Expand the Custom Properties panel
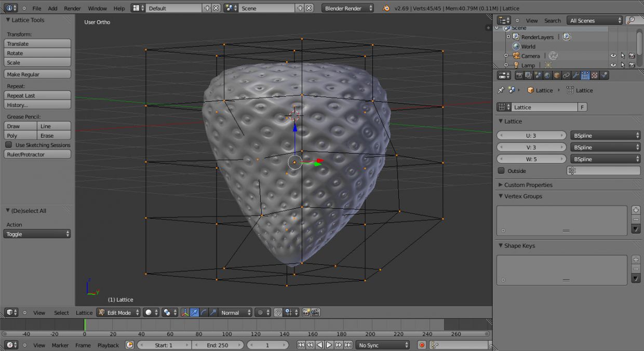This screenshot has height=351, width=644. [x=528, y=185]
